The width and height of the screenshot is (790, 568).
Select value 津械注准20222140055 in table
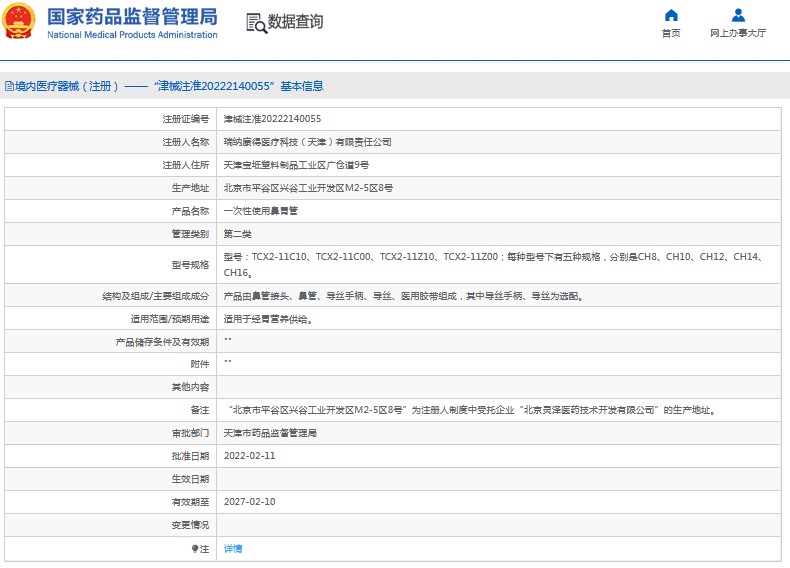pos(272,119)
